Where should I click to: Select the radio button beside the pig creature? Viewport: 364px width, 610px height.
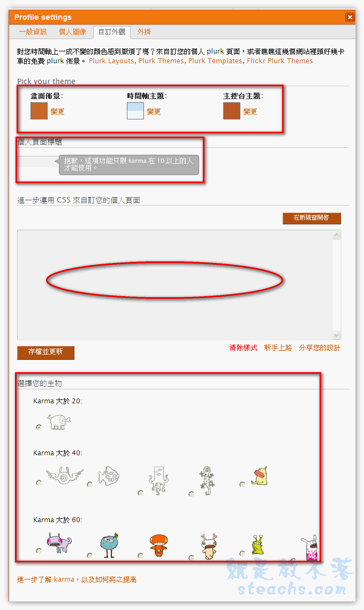[x=39, y=427]
